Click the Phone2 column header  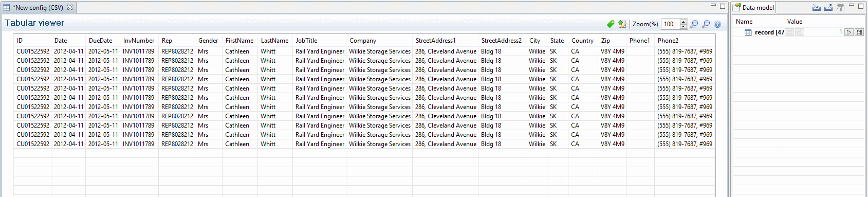coord(685,41)
